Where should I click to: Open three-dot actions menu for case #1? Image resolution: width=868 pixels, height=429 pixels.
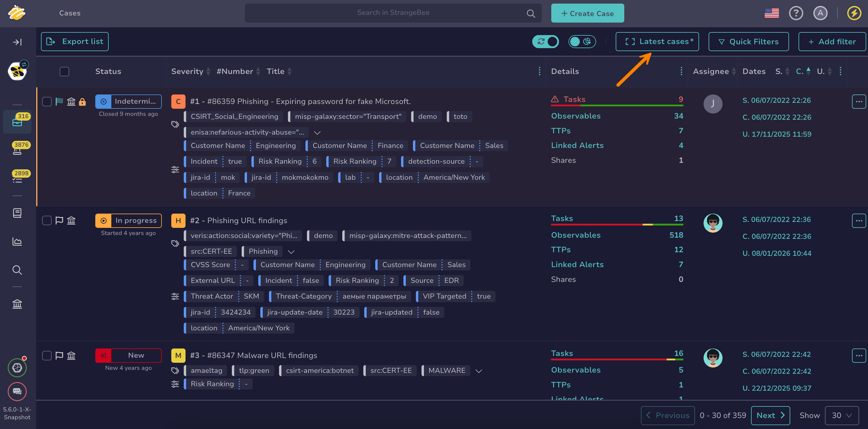[859, 102]
